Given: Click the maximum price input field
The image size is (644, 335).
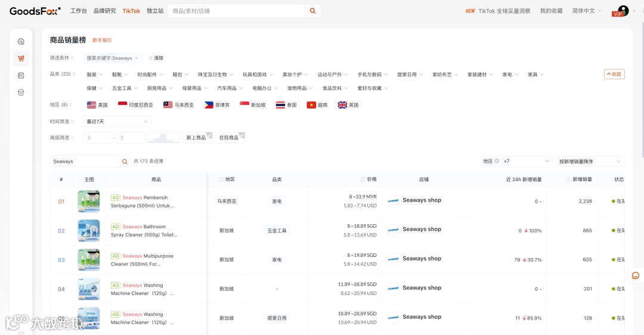Looking at the screenshot, I should coord(131,138).
